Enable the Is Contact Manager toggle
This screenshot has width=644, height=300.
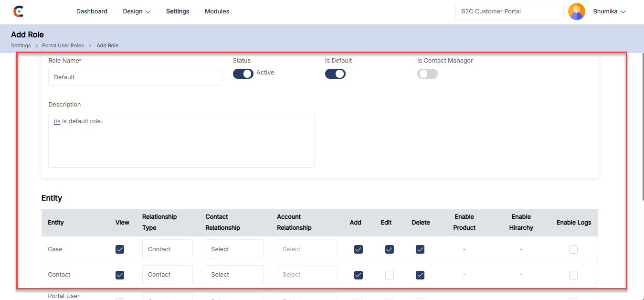(427, 74)
